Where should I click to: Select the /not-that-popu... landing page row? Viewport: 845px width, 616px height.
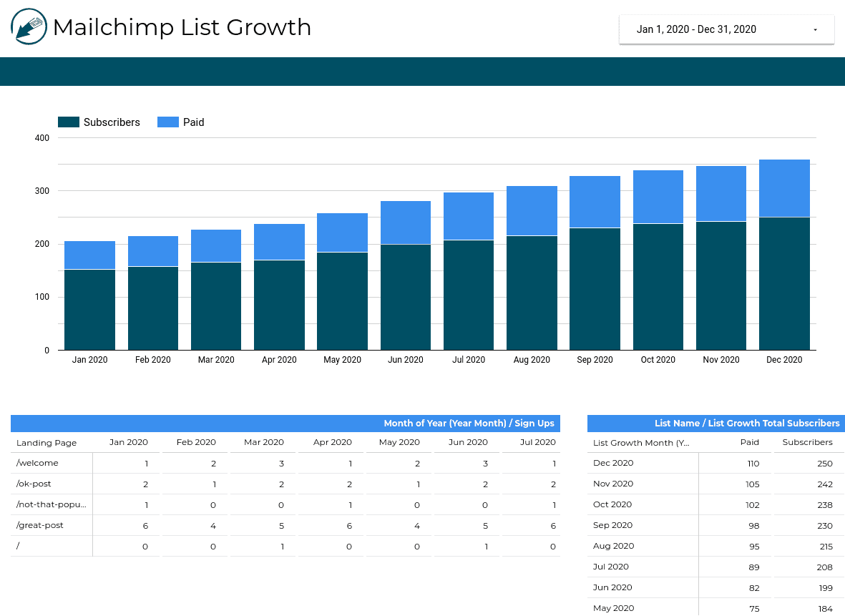(x=285, y=505)
